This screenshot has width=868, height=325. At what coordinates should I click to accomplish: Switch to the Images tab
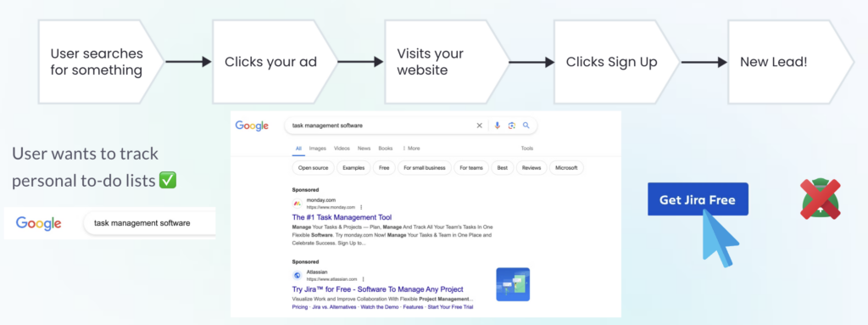pos(318,148)
